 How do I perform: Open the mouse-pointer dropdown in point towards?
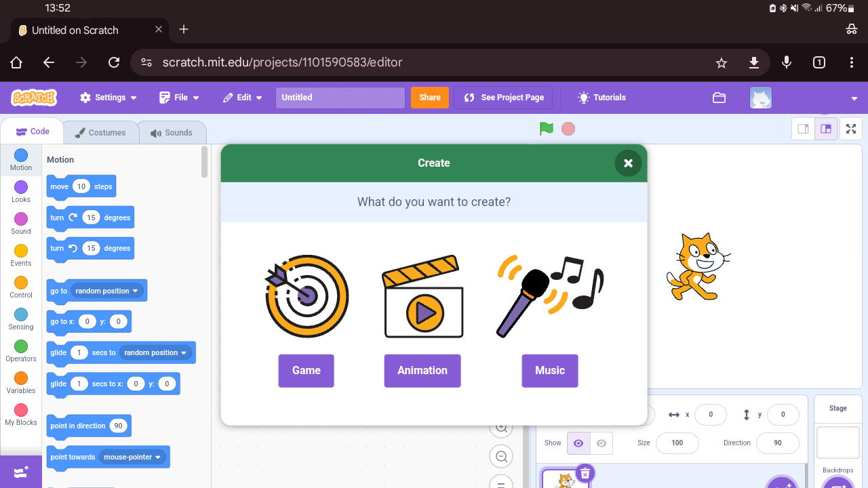click(x=132, y=457)
